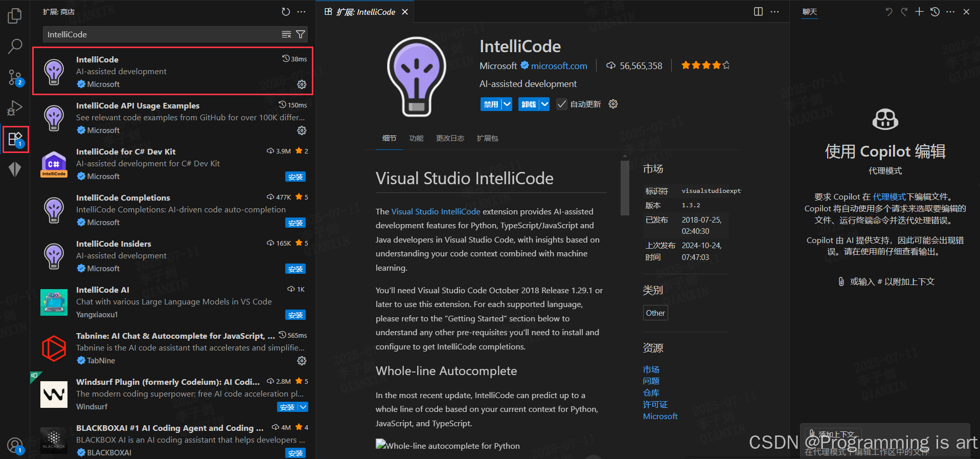This screenshot has width=980, height=459.
Task: Refresh the extensions marketplace list
Action: (x=286, y=12)
